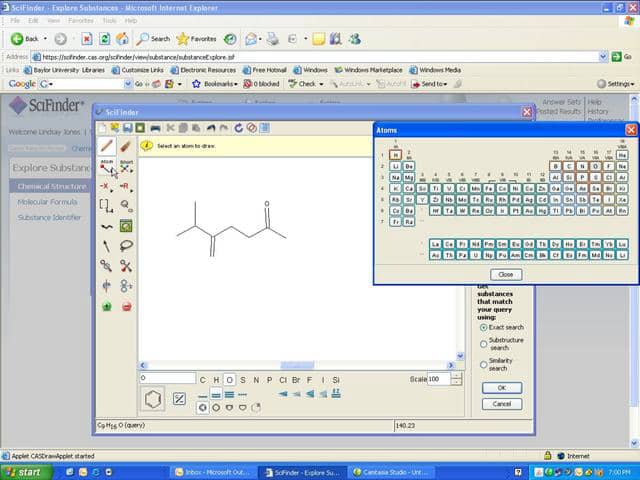Image resolution: width=640 pixels, height=480 pixels.
Task: Click the red no-entry circle toolbar icon
Action: (251, 128)
